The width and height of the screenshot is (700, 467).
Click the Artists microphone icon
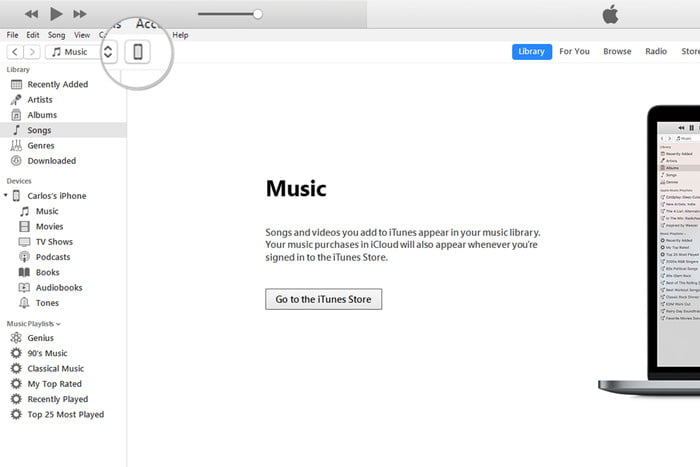16,100
